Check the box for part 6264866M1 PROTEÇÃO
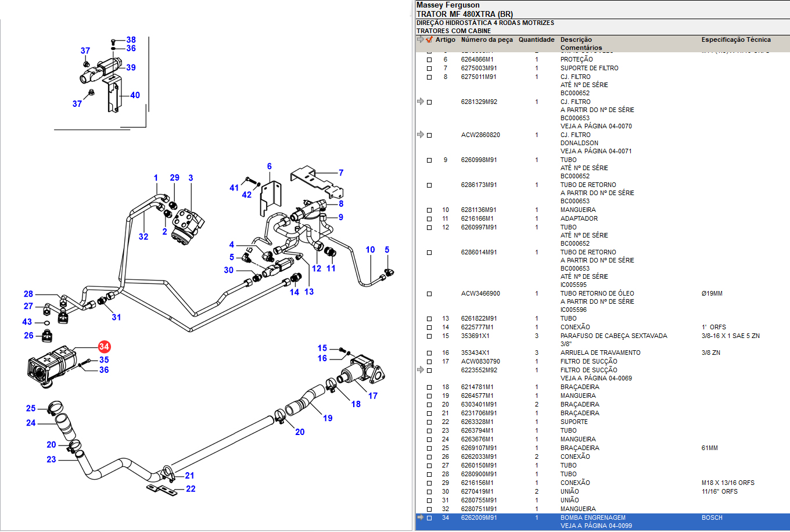Screen dimensions: 790x532 [x=429, y=60]
